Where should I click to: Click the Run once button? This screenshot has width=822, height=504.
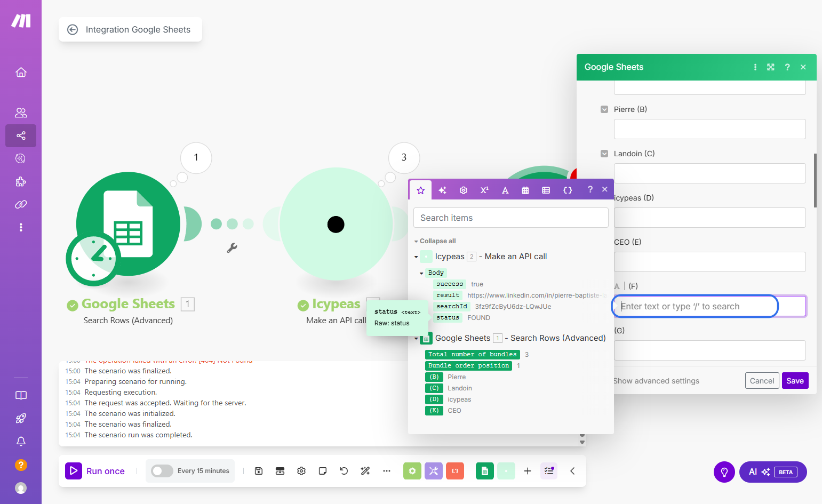tap(95, 471)
